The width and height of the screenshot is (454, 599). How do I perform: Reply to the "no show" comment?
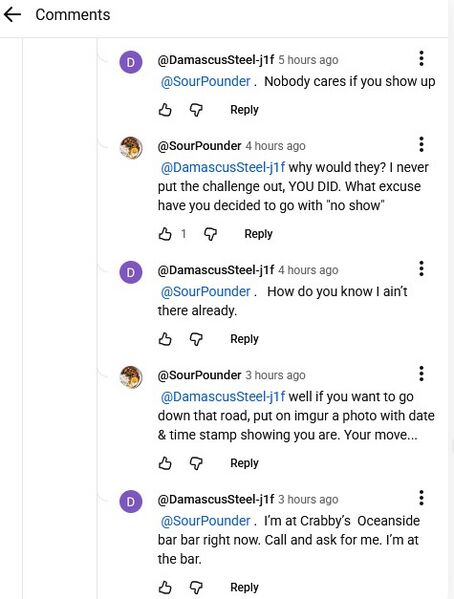point(258,234)
